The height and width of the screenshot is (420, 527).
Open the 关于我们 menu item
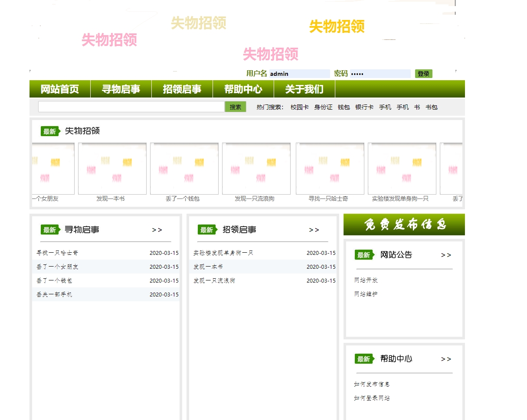point(304,89)
